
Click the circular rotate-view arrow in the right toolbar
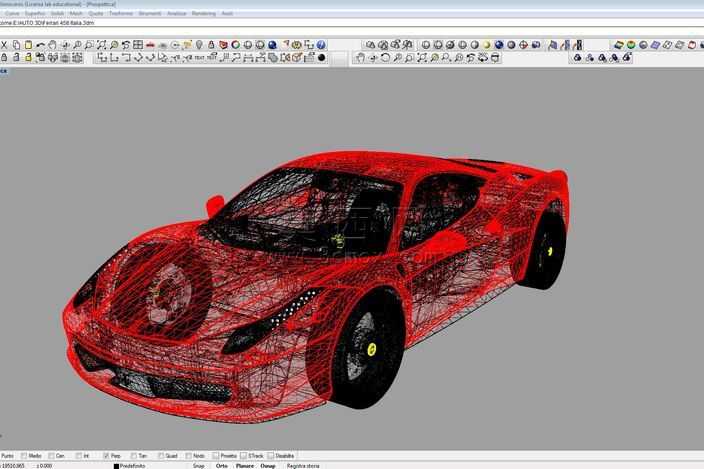coord(385,57)
